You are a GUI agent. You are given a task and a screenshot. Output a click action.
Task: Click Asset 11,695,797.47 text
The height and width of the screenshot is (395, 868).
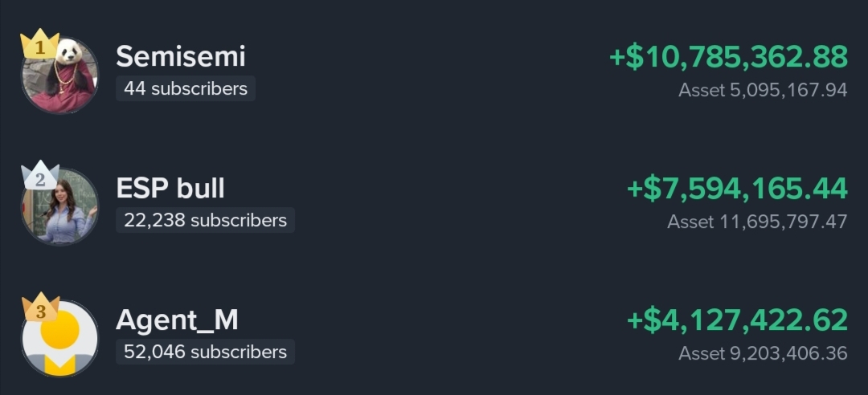click(x=757, y=222)
